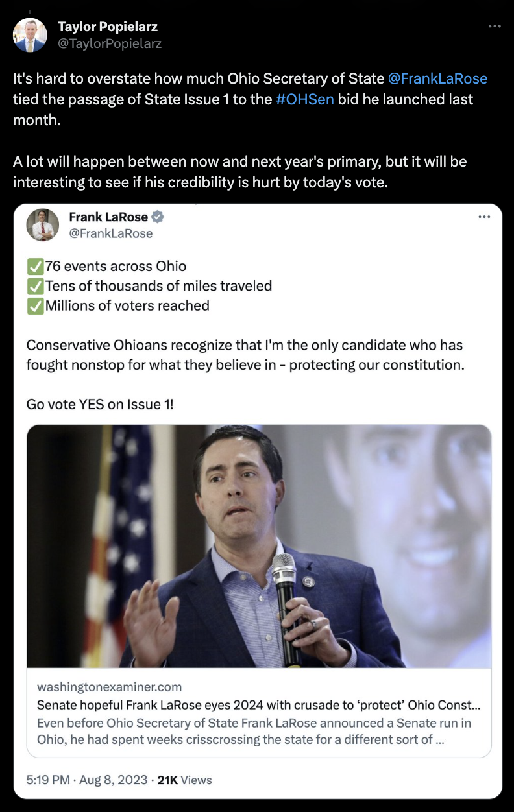Click the green checkmark beside miles traveled
This screenshot has width=514, height=812.
point(35,286)
